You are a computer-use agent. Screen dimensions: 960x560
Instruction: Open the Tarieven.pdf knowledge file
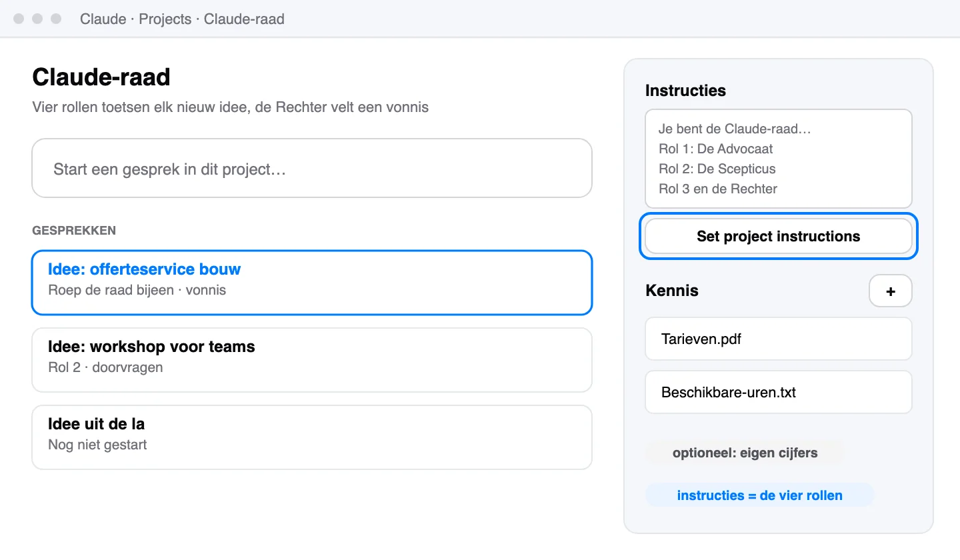(x=779, y=339)
